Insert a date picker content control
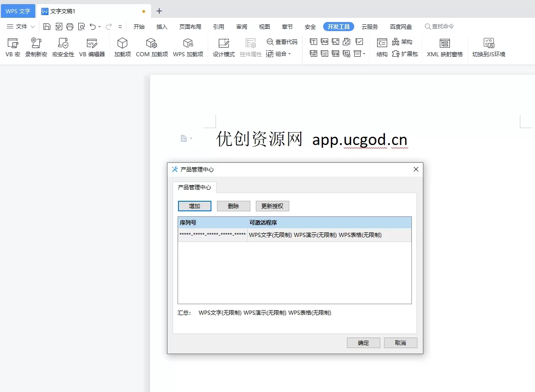 click(x=335, y=54)
